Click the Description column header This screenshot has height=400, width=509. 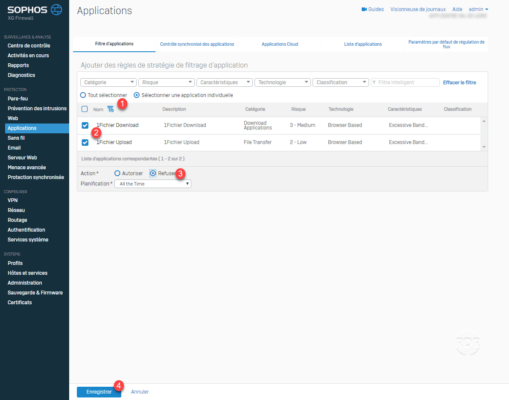tap(174, 109)
